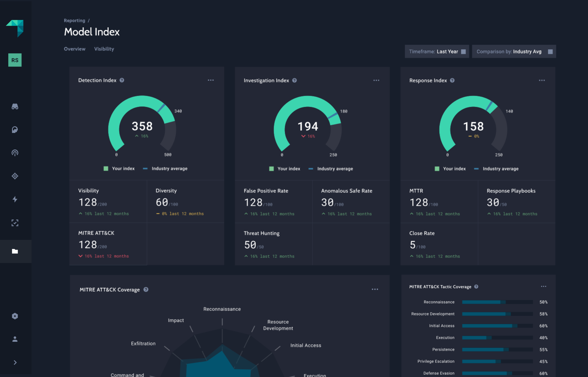Open the Investigation Index more options menu
588x377 pixels.
(x=376, y=81)
